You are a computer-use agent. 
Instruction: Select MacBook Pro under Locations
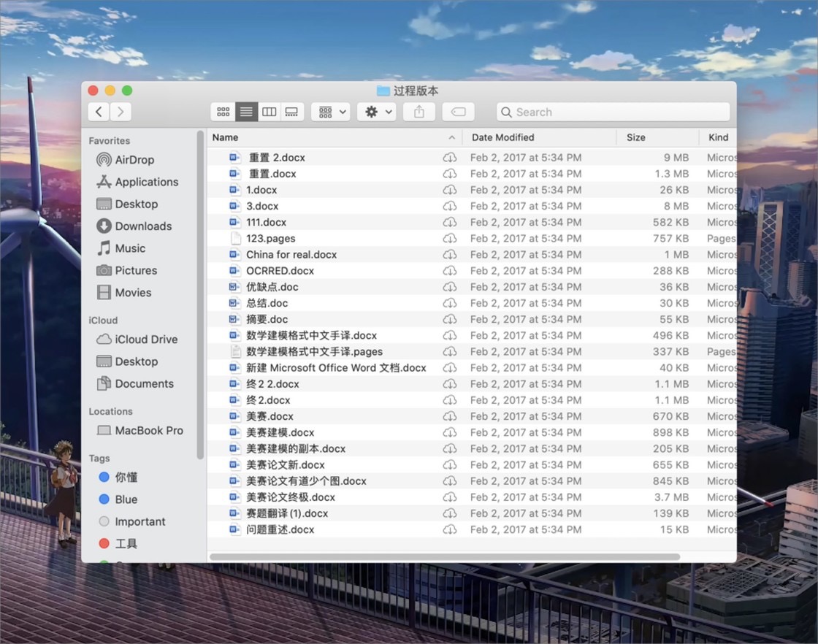[x=139, y=431]
